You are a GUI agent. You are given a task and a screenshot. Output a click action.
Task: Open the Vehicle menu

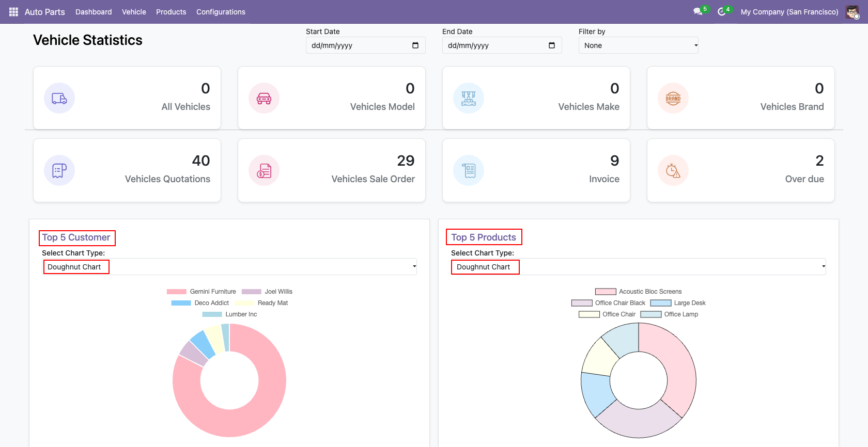(x=134, y=12)
